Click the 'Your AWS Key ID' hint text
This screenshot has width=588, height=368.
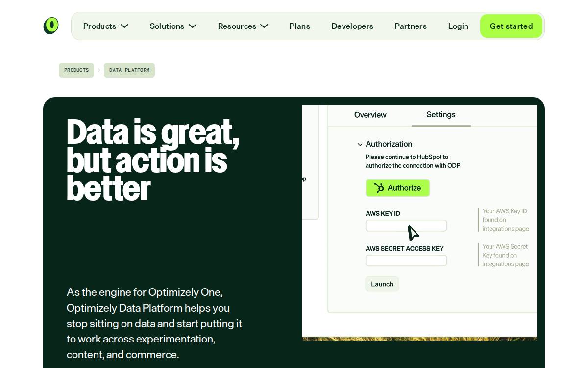click(x=505, y=220)
